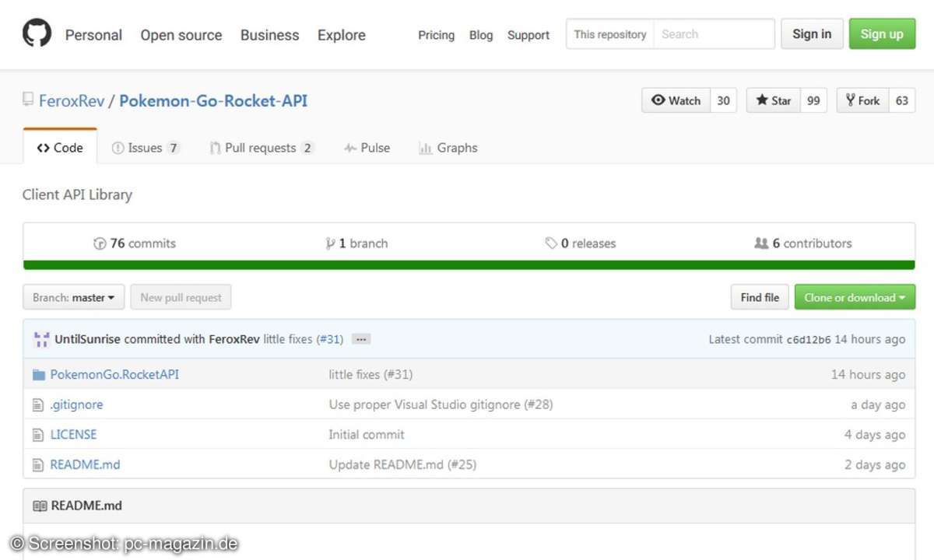Click the disabled New pull request button

coord(181,297)
